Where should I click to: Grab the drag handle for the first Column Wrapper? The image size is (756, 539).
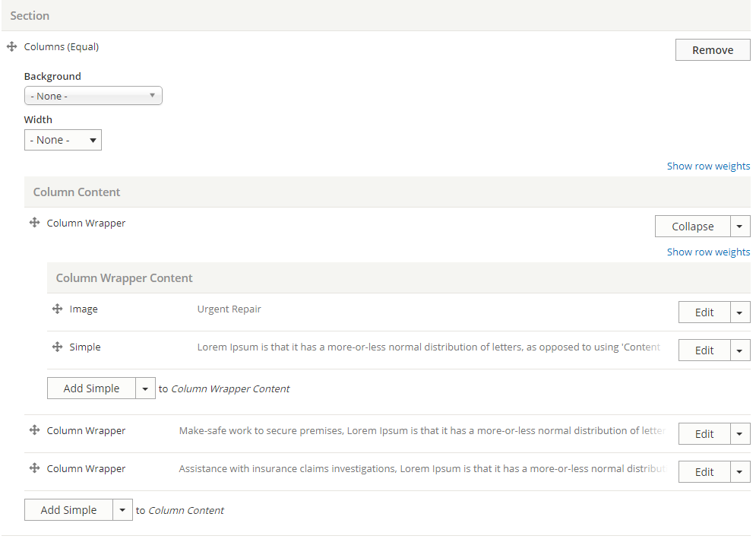(34, 223)
